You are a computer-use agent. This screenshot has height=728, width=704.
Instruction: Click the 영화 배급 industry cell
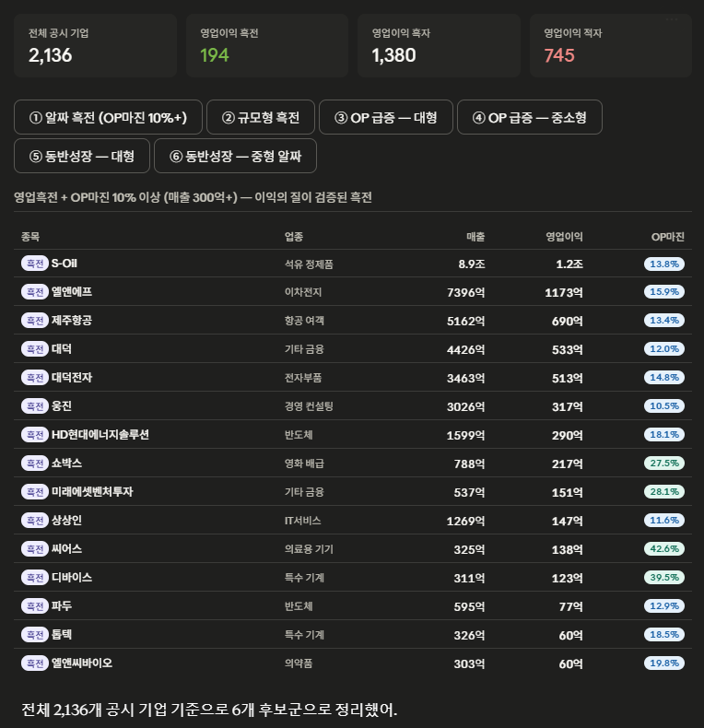click(x=304, y=464)
